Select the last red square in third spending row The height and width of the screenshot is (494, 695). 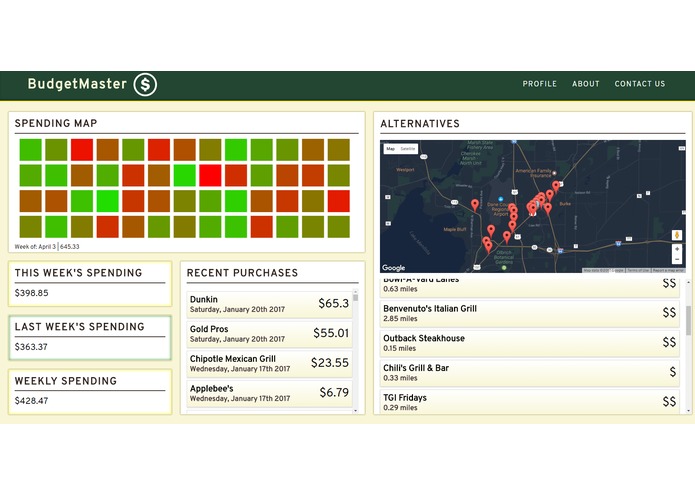(x=339, y=201)
